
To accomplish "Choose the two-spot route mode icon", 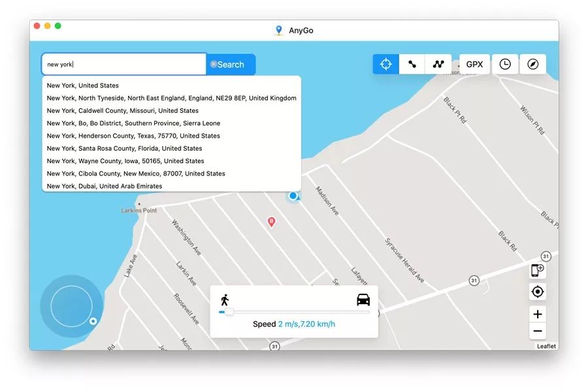I will (x=412, y=64).
